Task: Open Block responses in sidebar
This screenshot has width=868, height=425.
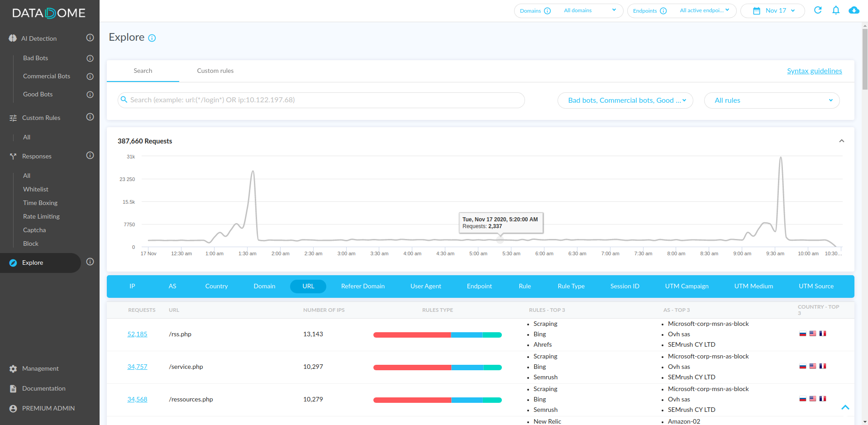Action: coord(31,244)
